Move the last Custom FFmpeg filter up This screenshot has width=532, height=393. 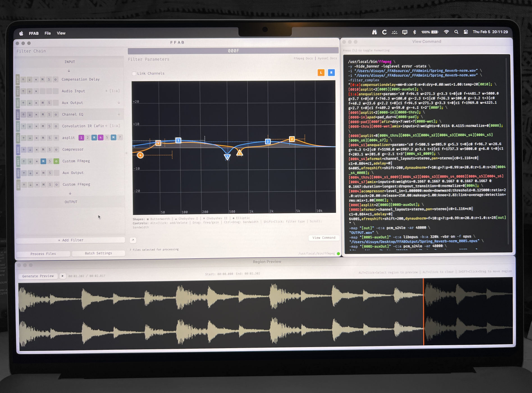click(24, 185)
